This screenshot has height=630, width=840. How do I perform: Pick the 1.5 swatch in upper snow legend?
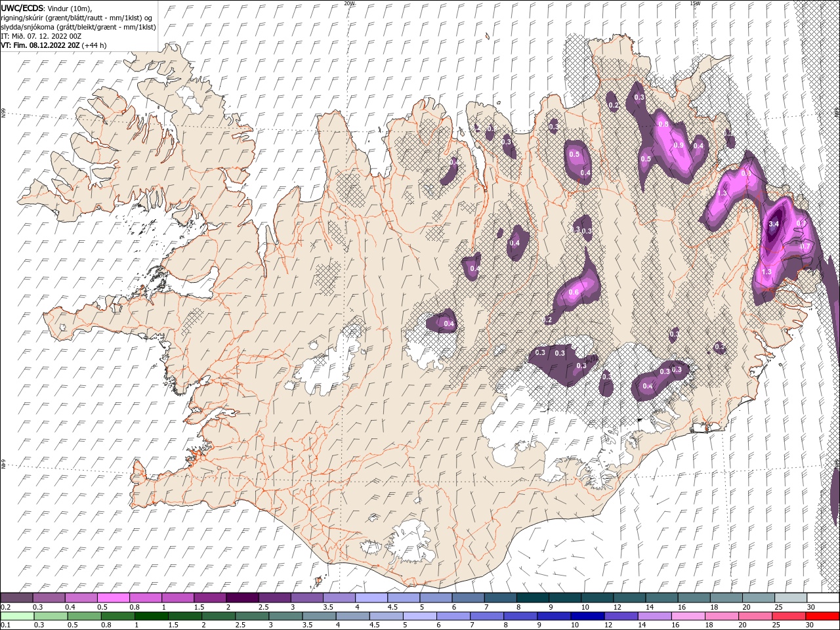point(210,598)
